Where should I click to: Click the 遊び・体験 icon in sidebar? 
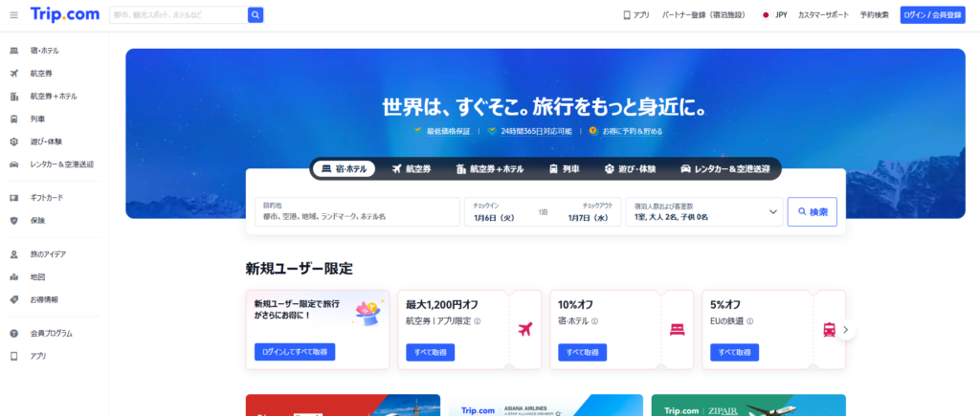[x=14, y=142]
